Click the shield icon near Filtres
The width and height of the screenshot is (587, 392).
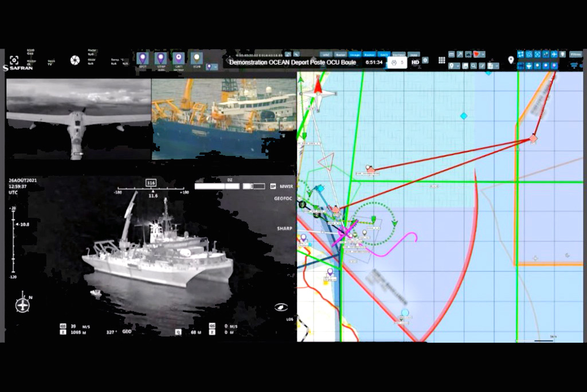coord(562,54)
